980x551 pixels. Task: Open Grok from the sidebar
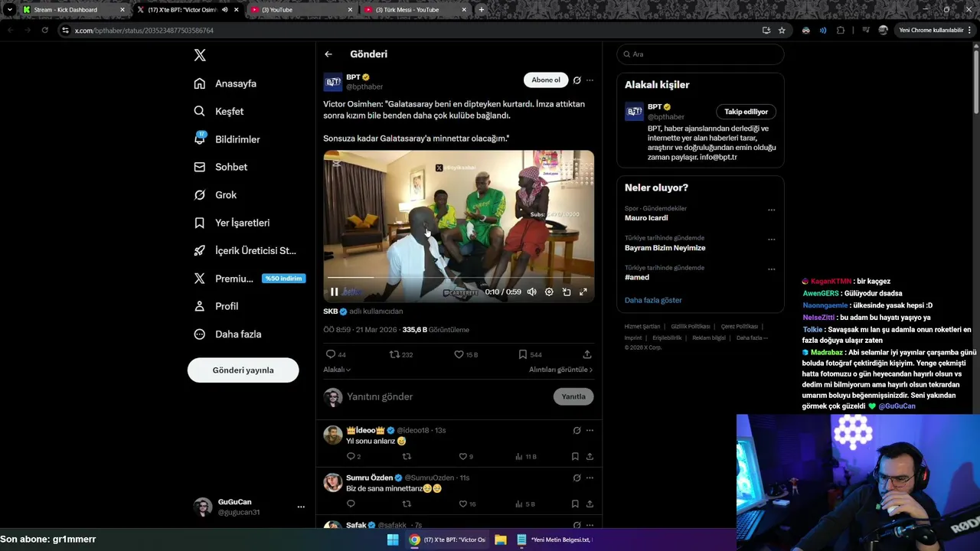[x=215, y=195]
